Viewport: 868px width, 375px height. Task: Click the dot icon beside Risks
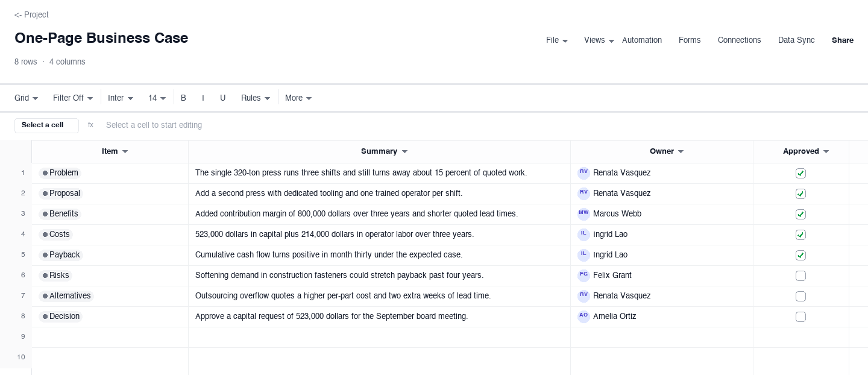(x=45, y=276)
